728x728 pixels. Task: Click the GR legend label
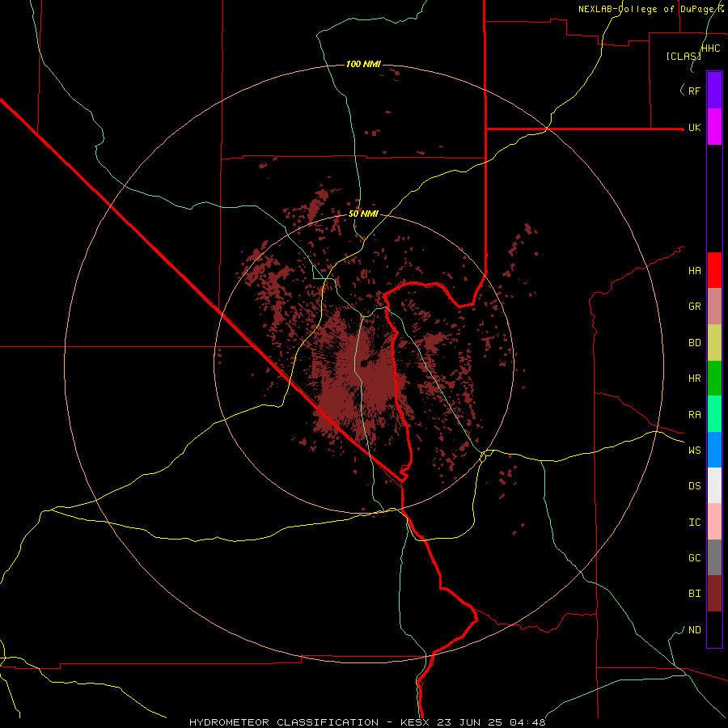pyautogui.click(x=694, y=307)
